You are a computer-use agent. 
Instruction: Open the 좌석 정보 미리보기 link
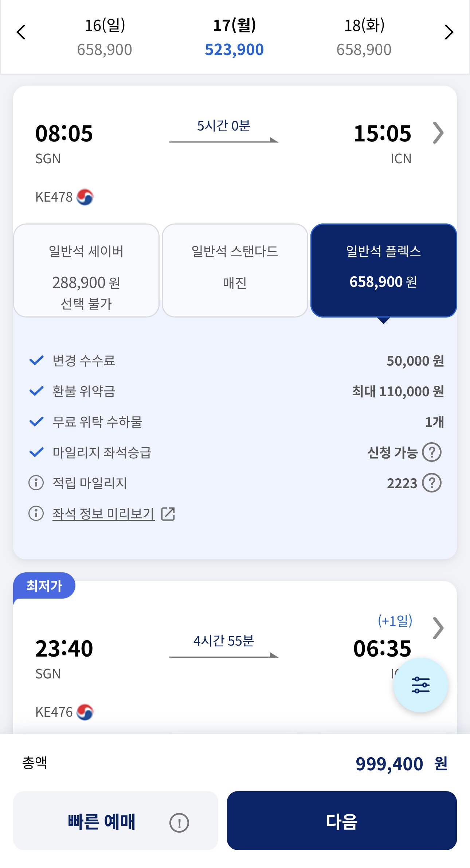pyautogui.click(x=103, y=514)
